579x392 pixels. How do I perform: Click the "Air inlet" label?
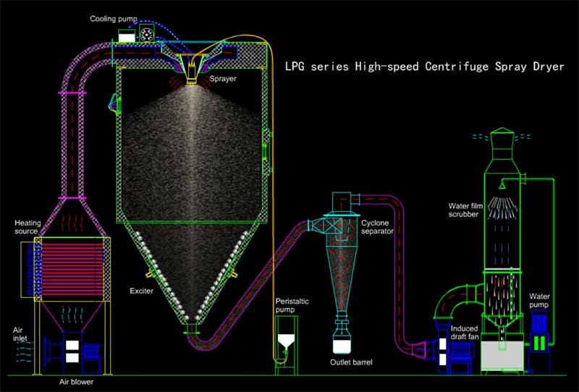21,335
